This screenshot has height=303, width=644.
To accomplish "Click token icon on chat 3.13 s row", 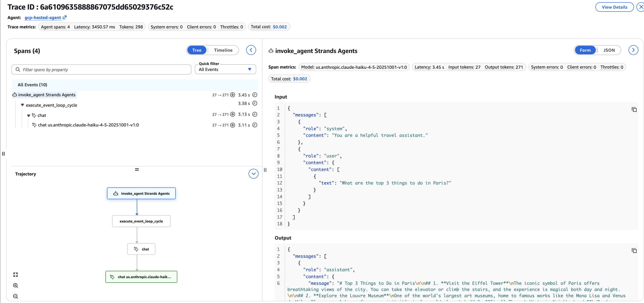I will tap(233, 114).
